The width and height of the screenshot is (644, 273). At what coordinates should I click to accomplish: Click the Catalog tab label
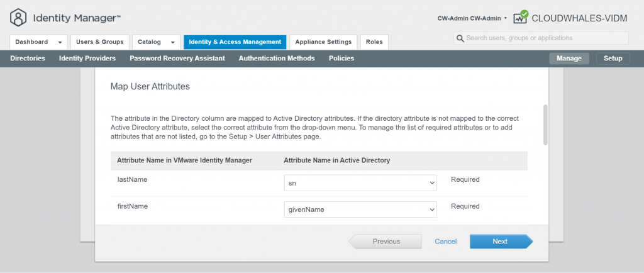[x=150, y=42]
